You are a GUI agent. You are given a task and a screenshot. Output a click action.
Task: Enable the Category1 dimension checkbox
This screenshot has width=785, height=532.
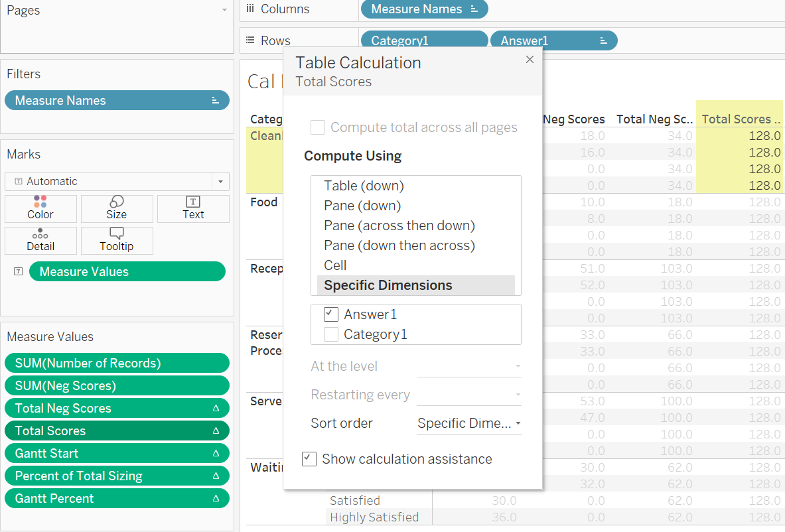coord(332,334)
